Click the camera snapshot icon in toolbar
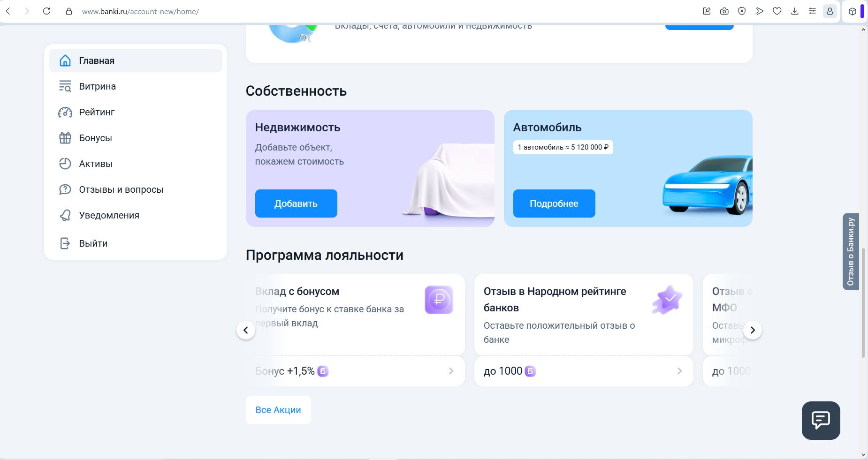The width and height of the screenshot is (868, 460). click(724, 11)
